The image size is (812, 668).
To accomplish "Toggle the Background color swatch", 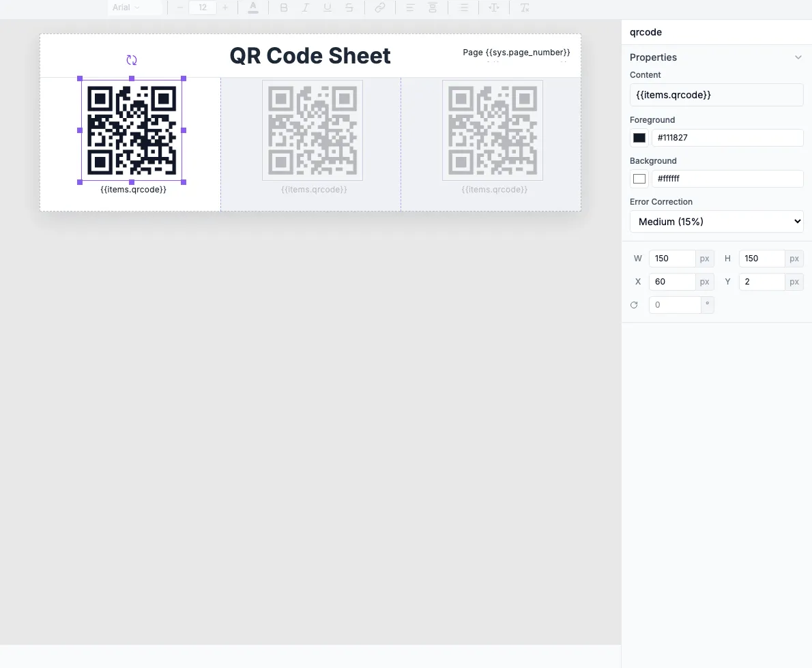I will click(x=639, y=178).
